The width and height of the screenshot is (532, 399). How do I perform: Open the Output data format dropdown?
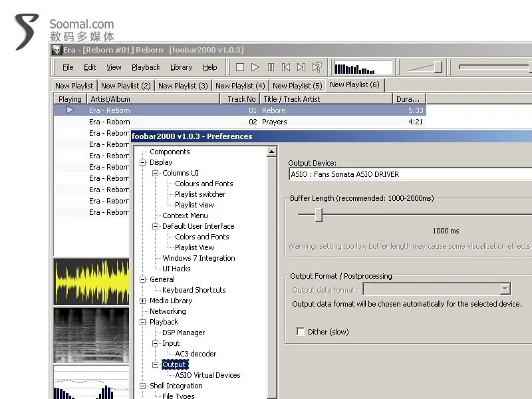505,289
